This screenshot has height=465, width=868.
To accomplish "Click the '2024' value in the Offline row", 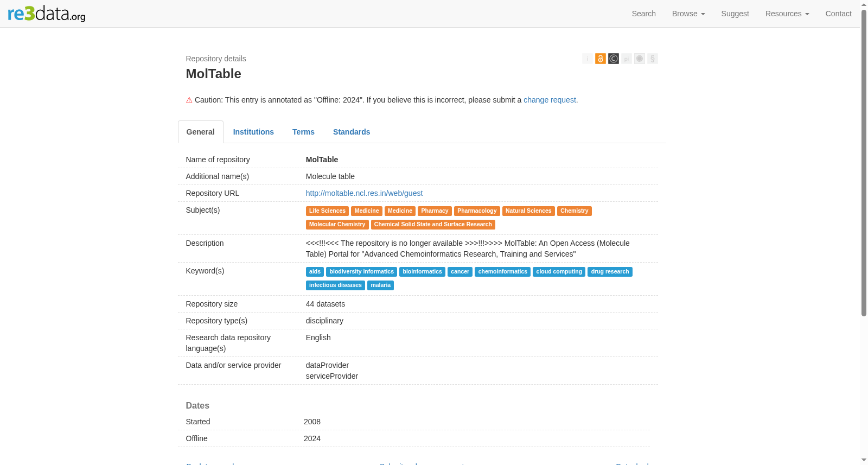I will coord(312,438).
